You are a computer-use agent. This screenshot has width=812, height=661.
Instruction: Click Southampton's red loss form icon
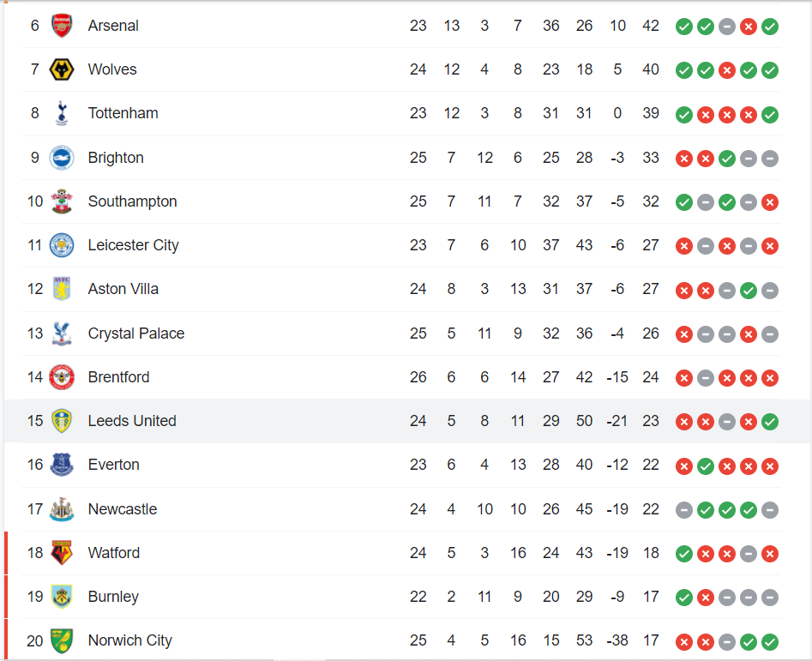pyautogui.click(x=770, y=202)
